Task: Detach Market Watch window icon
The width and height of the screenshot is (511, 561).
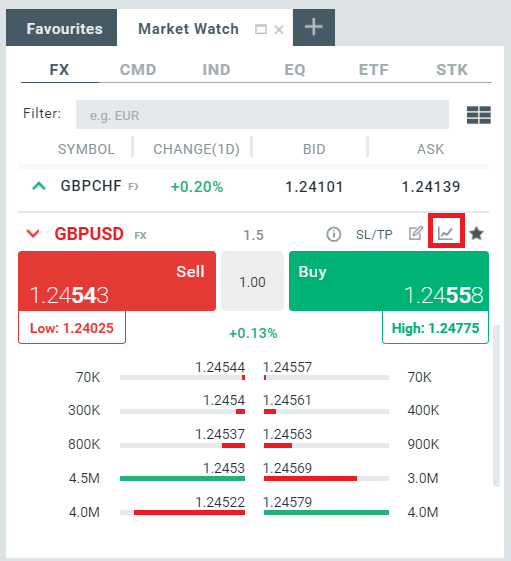Action: click(x=261, y=29)
